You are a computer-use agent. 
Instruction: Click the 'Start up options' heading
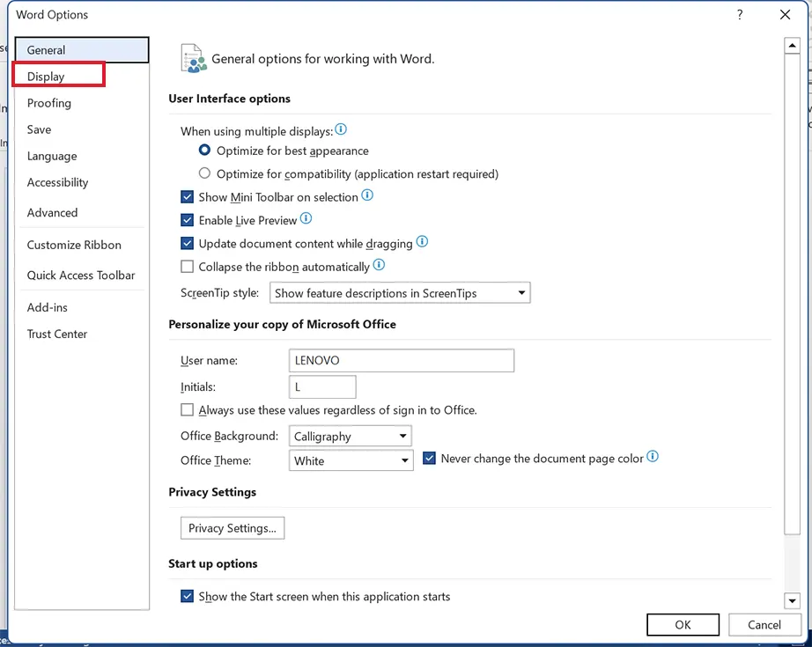213,563
